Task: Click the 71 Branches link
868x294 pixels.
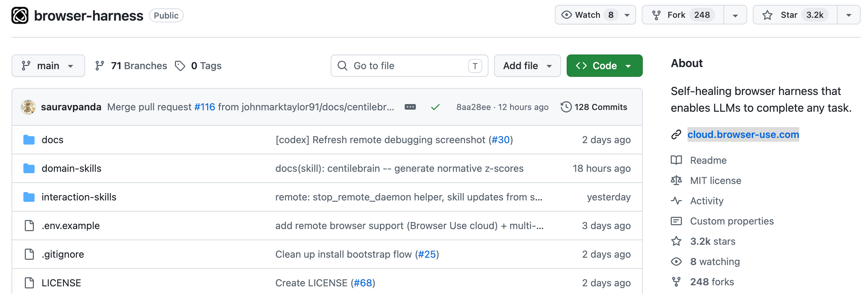Action: click(131, 66)
